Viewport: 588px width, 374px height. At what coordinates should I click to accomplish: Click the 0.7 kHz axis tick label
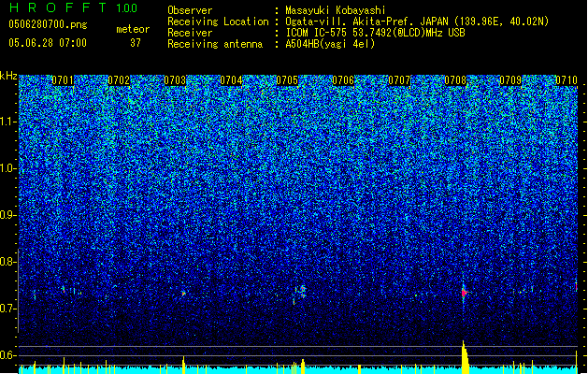point(8,309)
